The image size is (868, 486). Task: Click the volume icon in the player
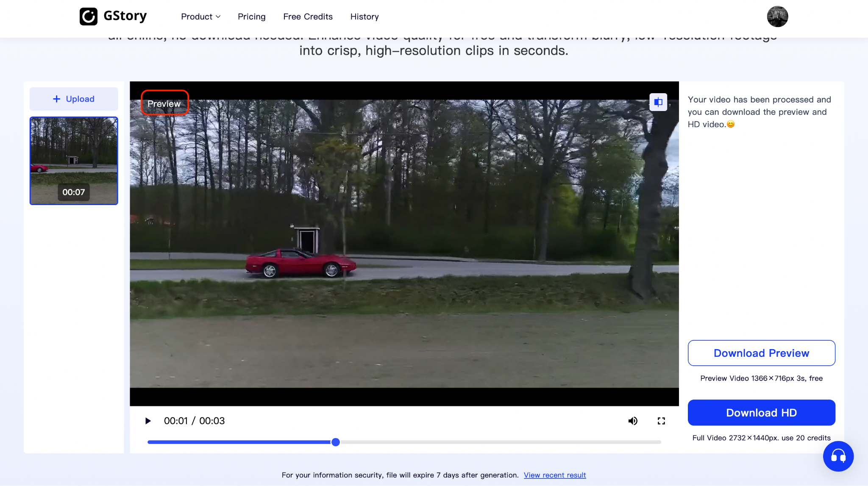(633, 421)
